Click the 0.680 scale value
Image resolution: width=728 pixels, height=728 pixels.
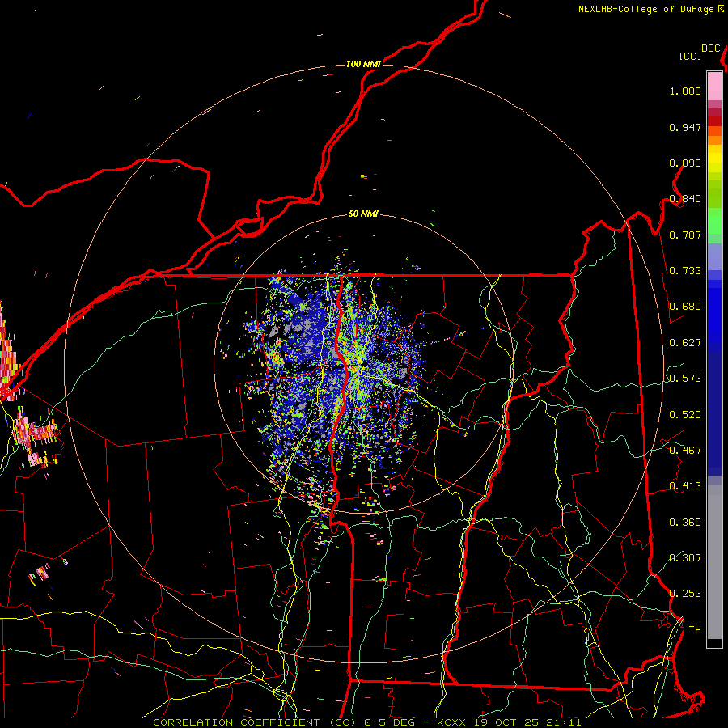click(685, 307)
